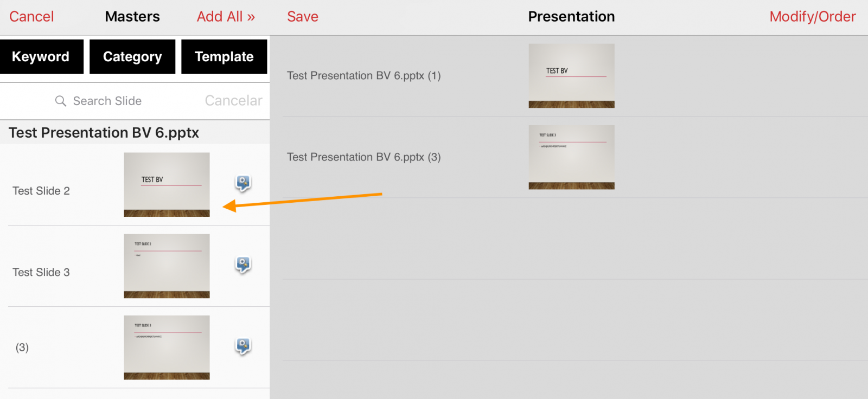868x399 pixels.
Task: Select the "Test Presentation BV 6.pptx (1)" row label
Action: (363, 76)
